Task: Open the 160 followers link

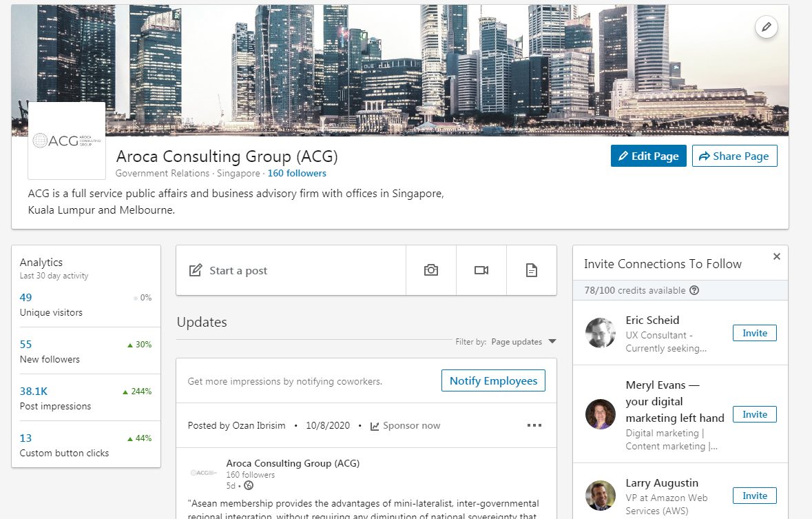Action: [x=297, y=173]
